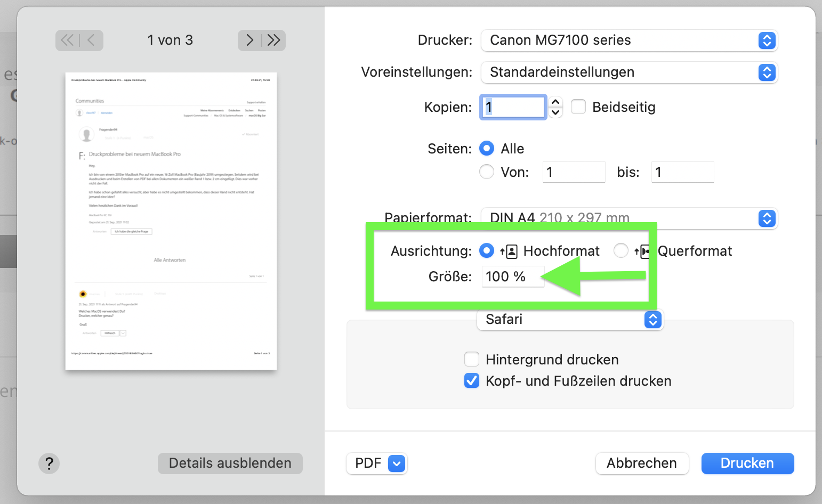
Task: Open the Papierformat paper size dropdown
Action: pyautogui.click(x=629, y=218)
